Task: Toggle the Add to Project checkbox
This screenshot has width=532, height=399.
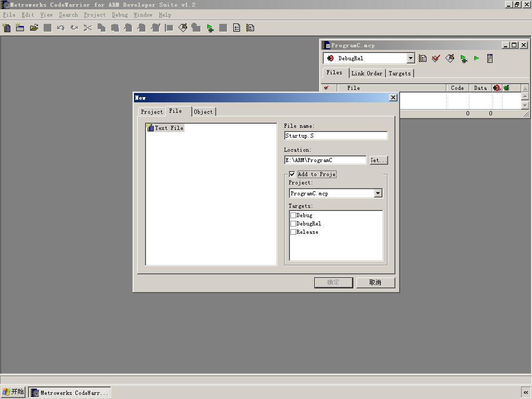Action: coord(292,175)
